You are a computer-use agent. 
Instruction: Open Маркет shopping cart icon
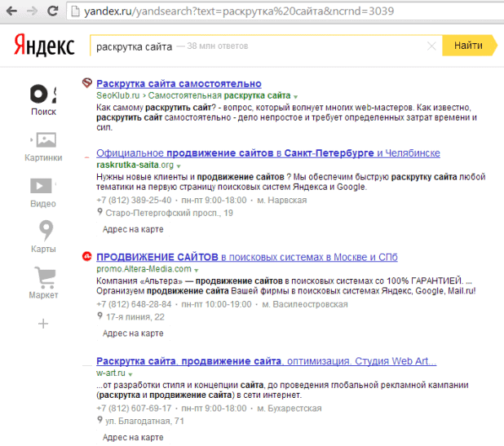pos(45,277)
